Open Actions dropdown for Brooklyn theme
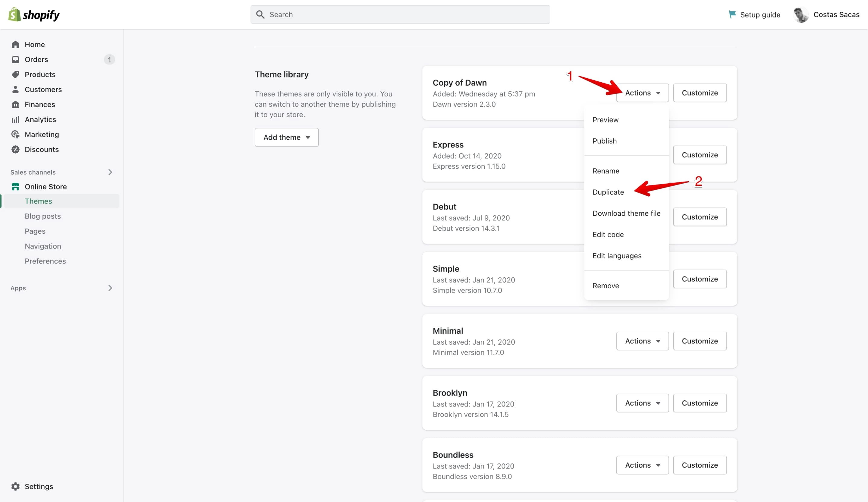 click(642, 403)
